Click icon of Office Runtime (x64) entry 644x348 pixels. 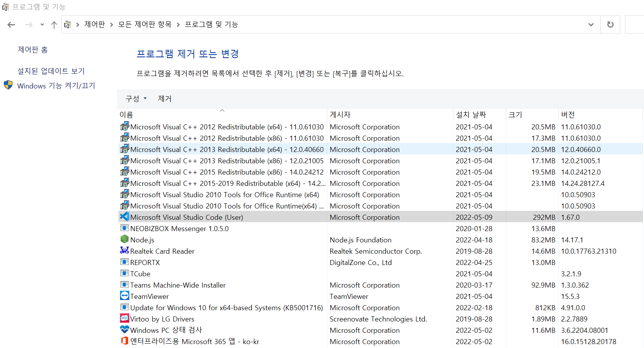[125, 194]
